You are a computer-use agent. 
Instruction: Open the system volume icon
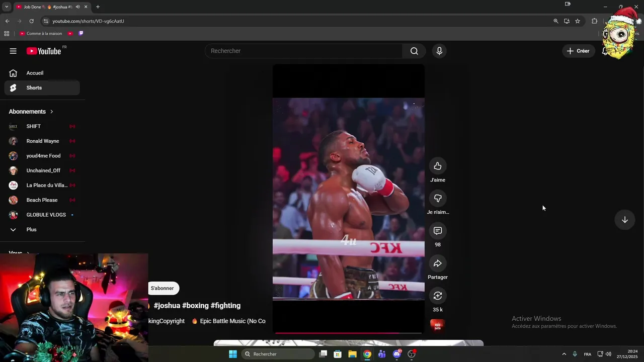608,354
